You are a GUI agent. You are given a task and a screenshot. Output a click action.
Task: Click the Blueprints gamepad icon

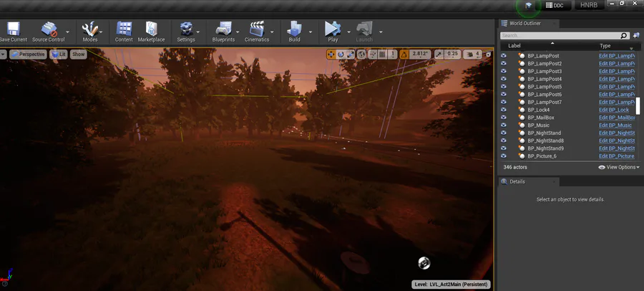point(223,29)
